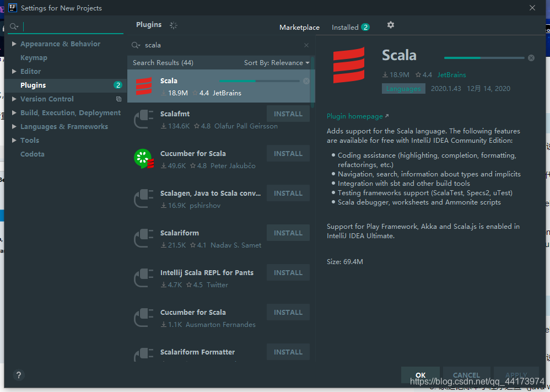The image size is (550, 392).
Task: Click the OK button
Action: click(420, 375)
